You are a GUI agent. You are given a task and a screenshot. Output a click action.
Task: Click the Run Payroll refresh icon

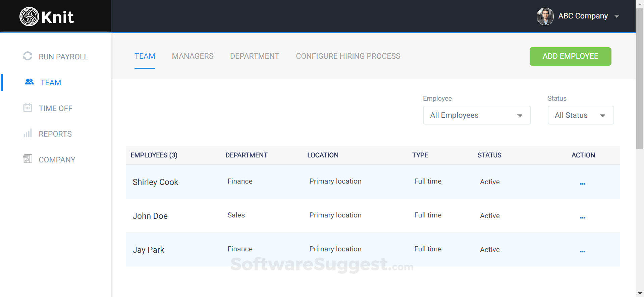28,56
